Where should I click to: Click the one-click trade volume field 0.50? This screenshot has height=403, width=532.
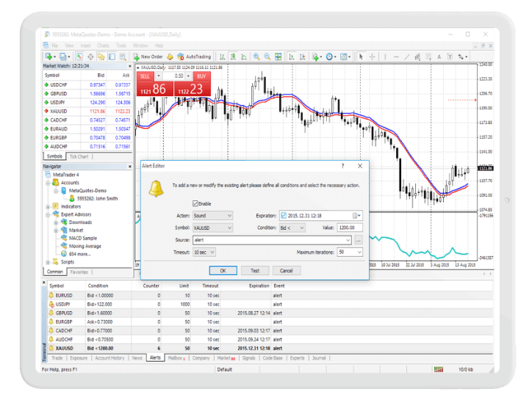pos(173,76)
